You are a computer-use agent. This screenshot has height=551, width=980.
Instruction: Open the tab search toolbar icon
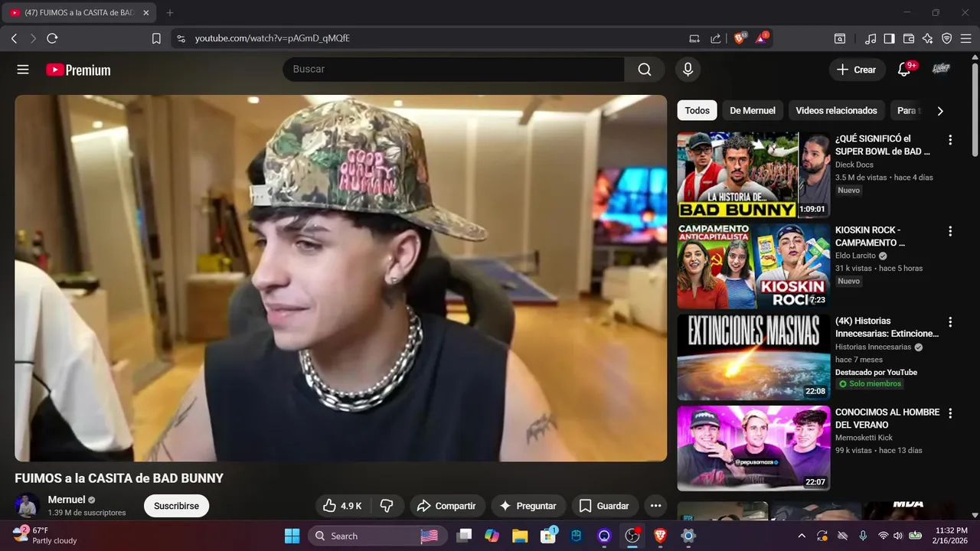[x=840, y=38]
